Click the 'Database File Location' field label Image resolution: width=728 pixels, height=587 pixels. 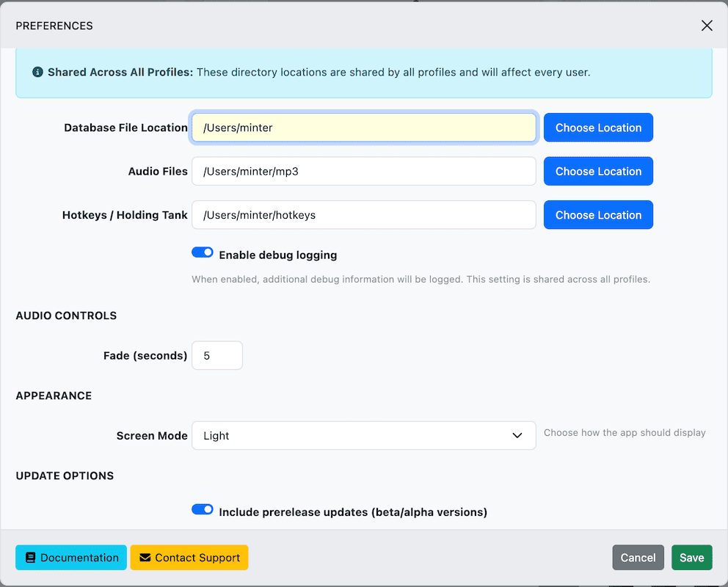pyautogui.click(x=125, y=128)
